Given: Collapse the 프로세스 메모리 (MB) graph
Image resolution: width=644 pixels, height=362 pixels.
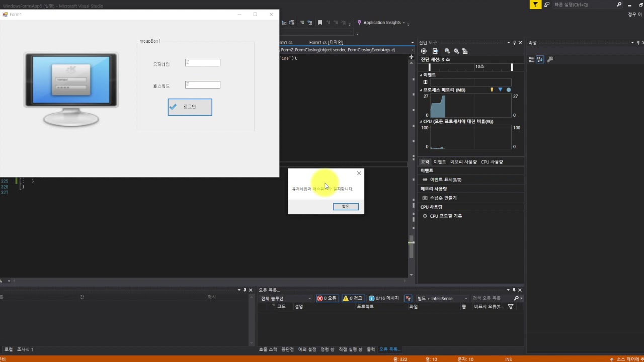Looking at the screenshot, I should click(x=421, y=90).
